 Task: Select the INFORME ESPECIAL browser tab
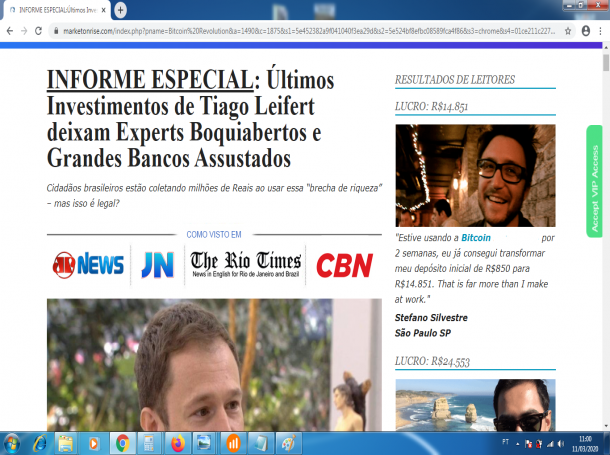[x=57, y=10]
